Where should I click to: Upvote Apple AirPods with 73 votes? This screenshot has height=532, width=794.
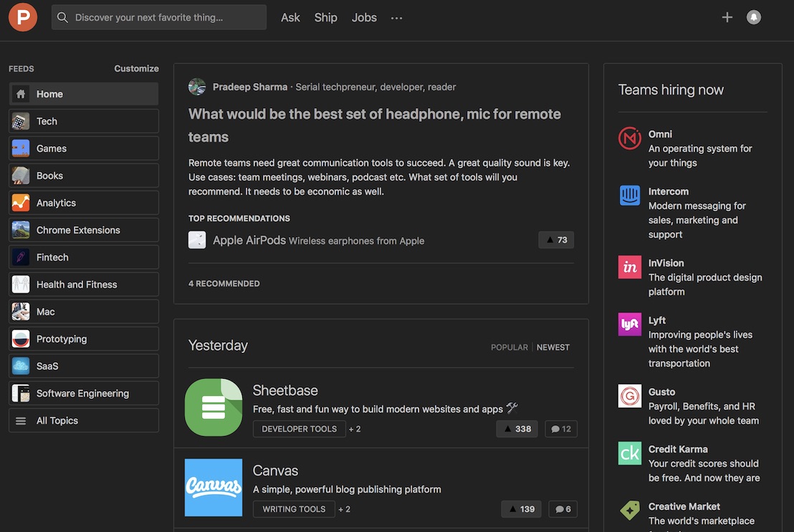pos(556,240)
